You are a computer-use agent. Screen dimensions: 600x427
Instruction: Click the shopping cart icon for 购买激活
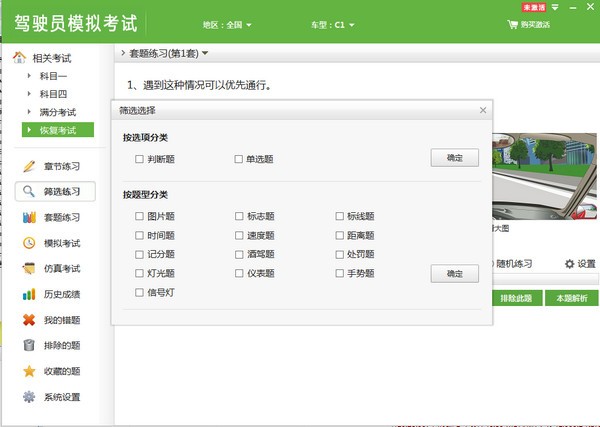[512, 24]
